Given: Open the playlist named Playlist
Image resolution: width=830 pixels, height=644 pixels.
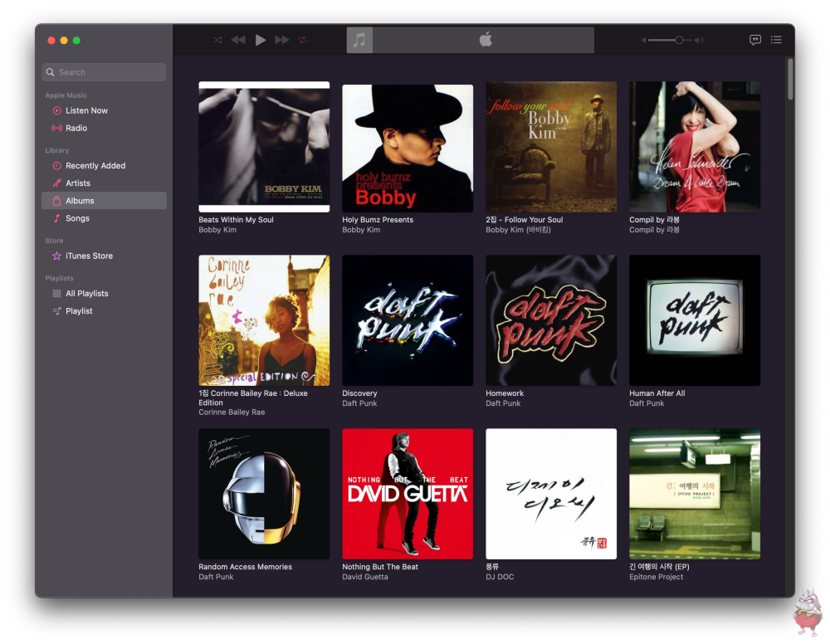Looking at the screenshot, I should 104,310.
